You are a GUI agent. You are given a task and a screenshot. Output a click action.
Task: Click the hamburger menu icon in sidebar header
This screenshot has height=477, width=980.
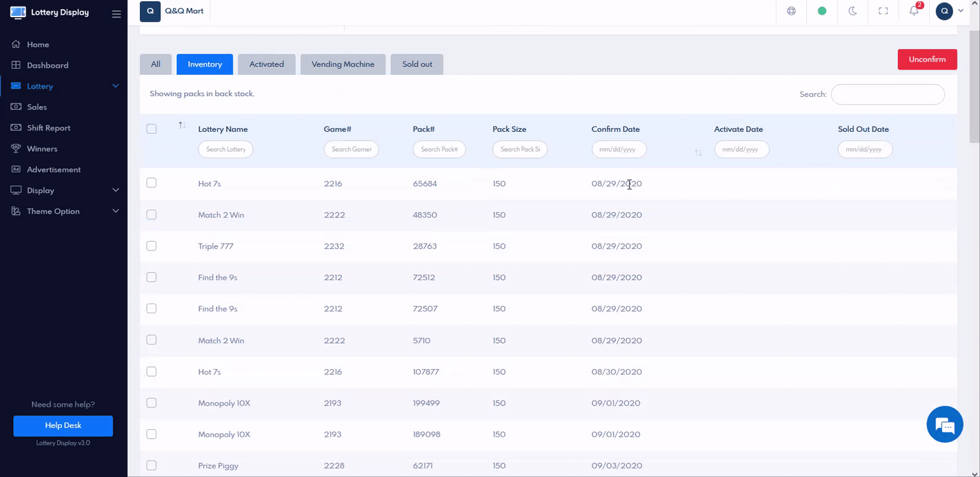click(116, 13)
